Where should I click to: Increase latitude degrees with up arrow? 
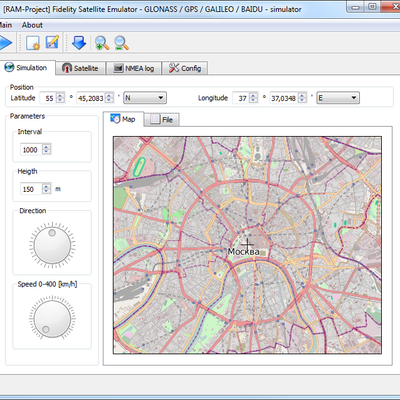pyautogui.click(x=60, y=95)
